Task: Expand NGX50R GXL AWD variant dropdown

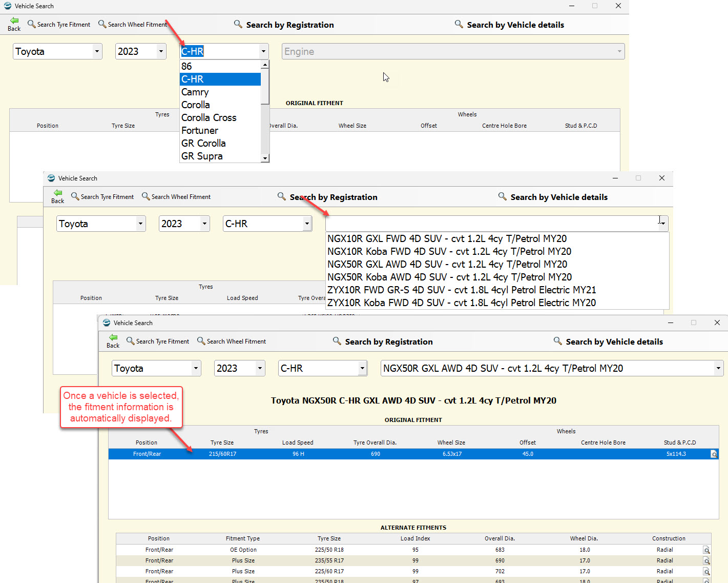Action: [x=718, y=368]
